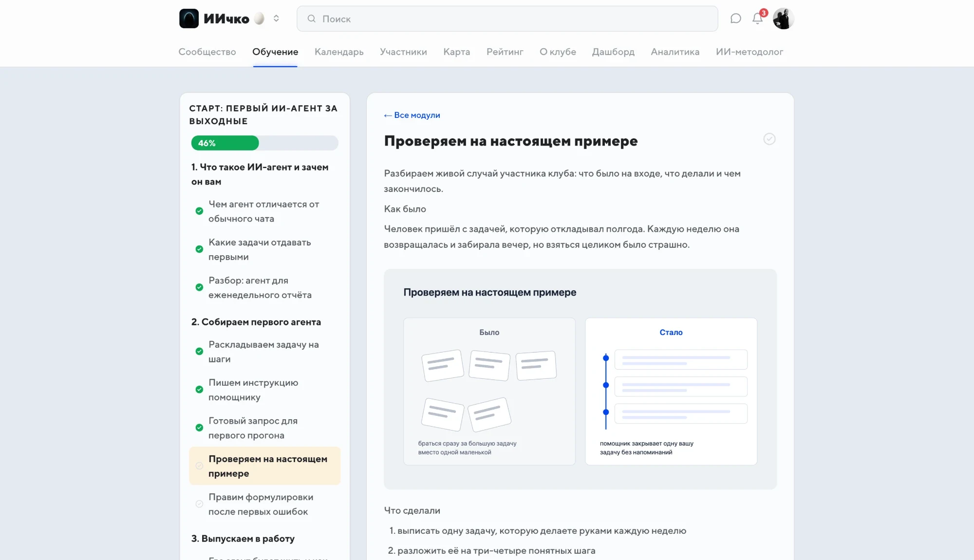
Task: Click the Поиск search field
Action: click(x=507, y=19)
